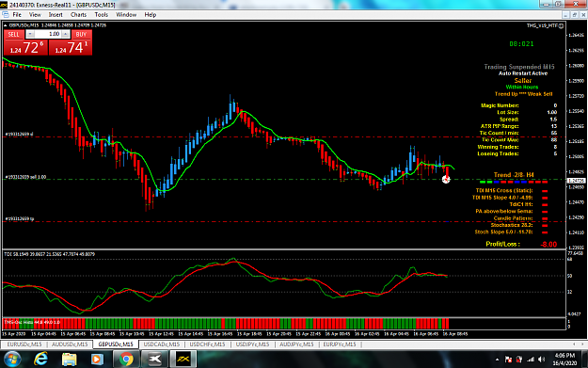Image resolution: width=588 pixels, height=368 pixels.
Task: Click the #193312659 tp order line label
Action: 20,218
